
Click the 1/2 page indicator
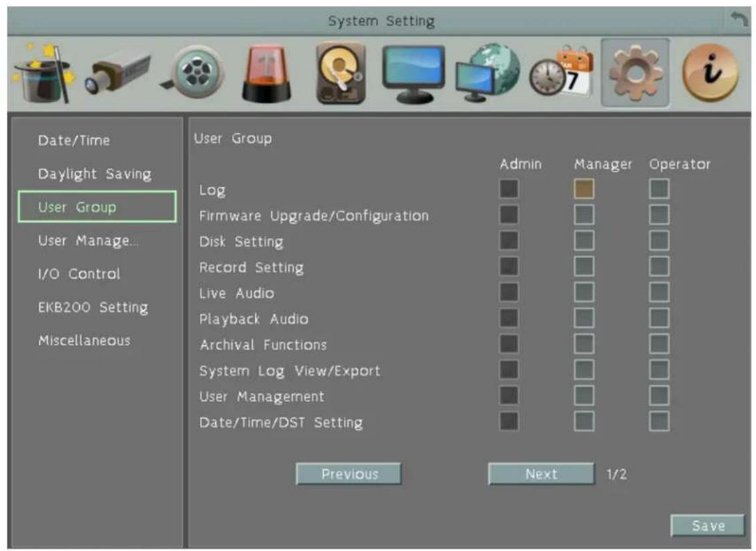coord(617,474)
